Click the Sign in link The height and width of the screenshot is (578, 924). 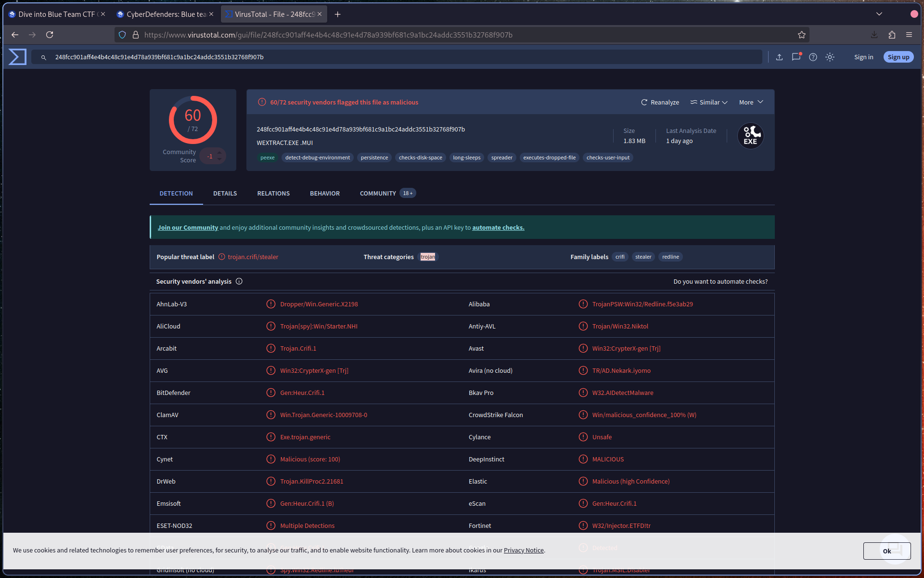coord(863,57)
